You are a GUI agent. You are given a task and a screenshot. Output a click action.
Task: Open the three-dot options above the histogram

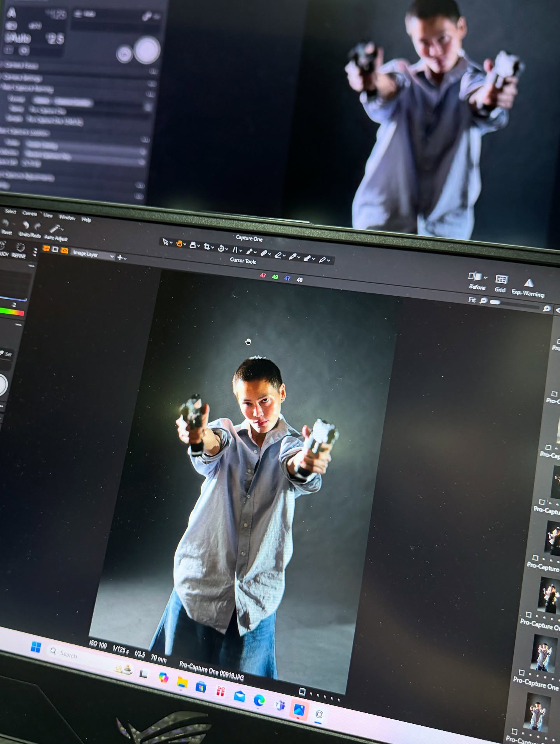click(x=31, y=266)
